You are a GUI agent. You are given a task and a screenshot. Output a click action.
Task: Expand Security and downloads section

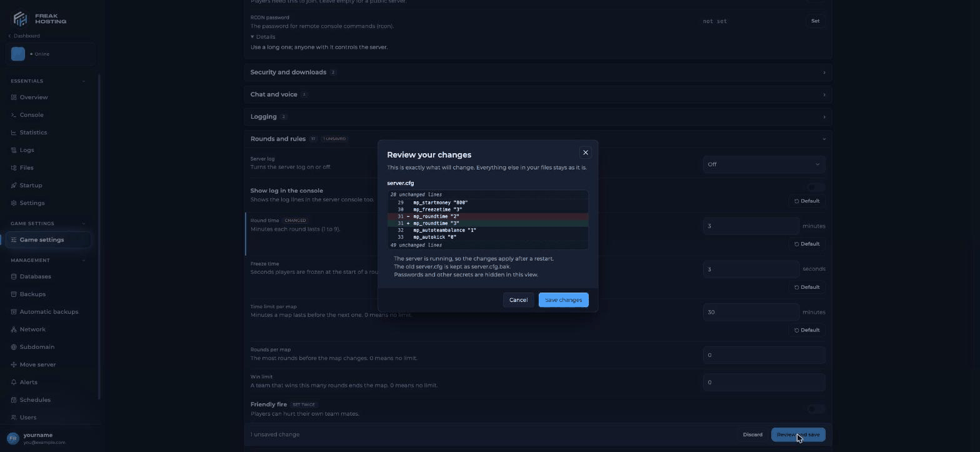538,73
